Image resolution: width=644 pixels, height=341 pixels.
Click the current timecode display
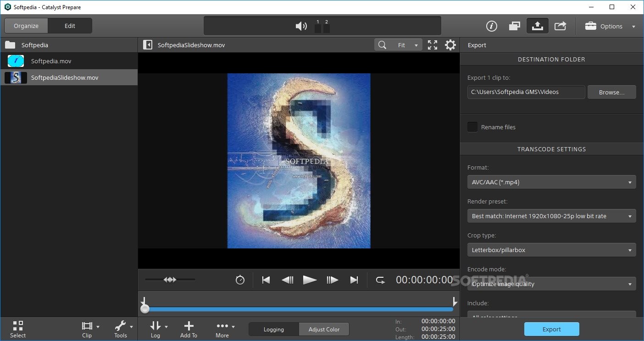424,280
